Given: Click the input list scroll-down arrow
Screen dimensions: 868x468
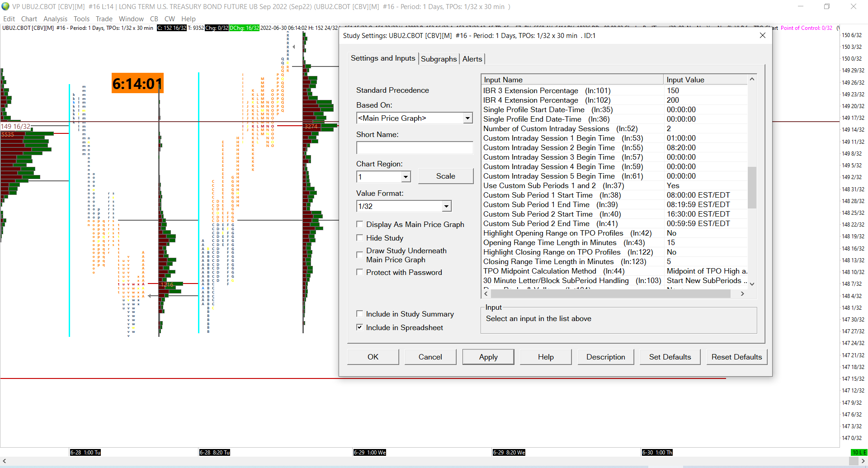Looking at the screenshot, I should coord(752,284).
